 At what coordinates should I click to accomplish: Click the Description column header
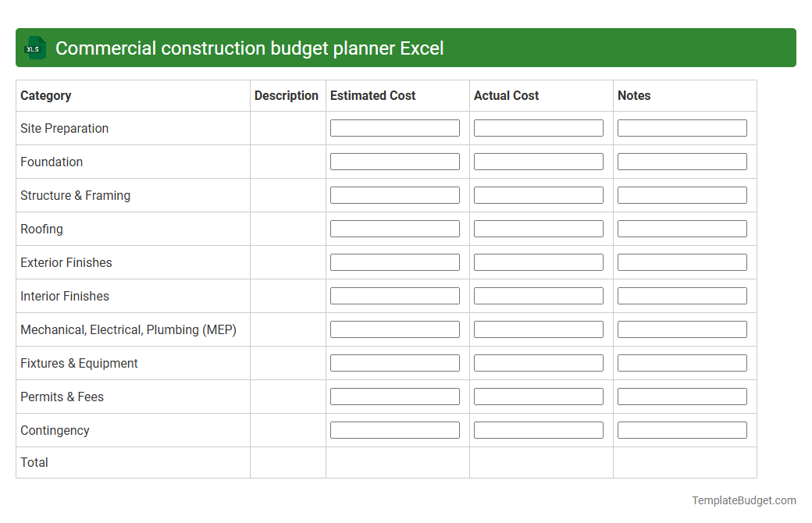coord(287,95)
